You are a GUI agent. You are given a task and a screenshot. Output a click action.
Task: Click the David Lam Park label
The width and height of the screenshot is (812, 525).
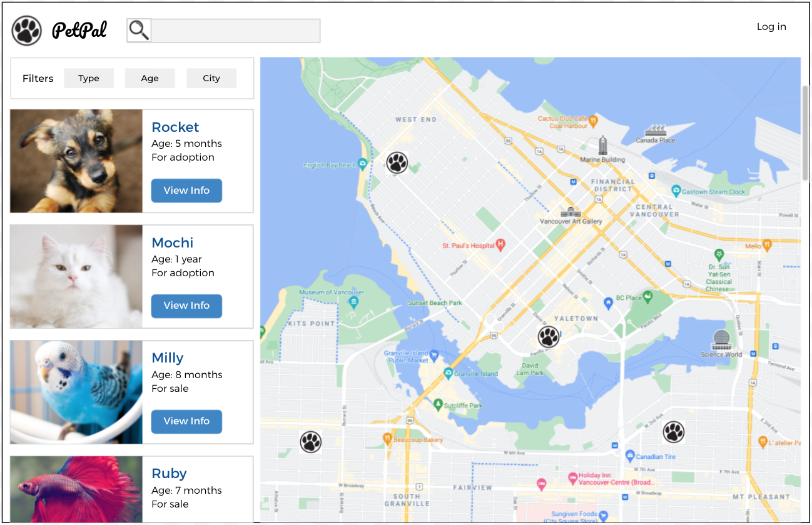tap(530, 369)
